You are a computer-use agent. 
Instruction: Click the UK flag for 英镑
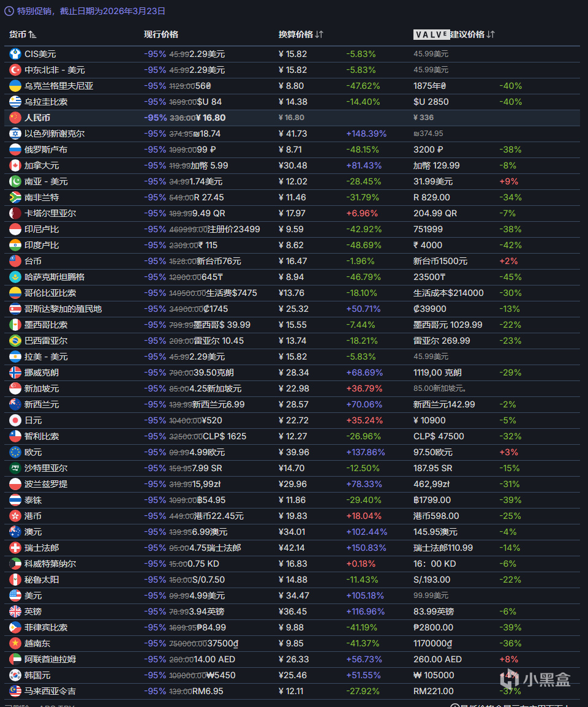pos(15,611)
